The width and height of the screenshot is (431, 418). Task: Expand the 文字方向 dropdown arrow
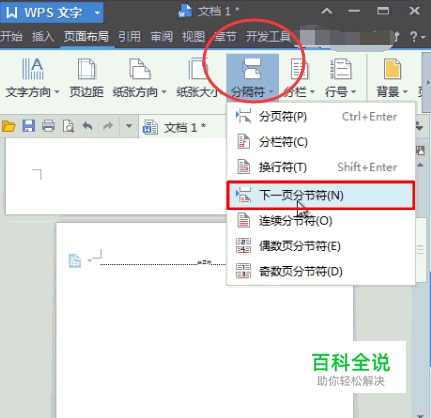pyautogui.click(x=57, y=92)
